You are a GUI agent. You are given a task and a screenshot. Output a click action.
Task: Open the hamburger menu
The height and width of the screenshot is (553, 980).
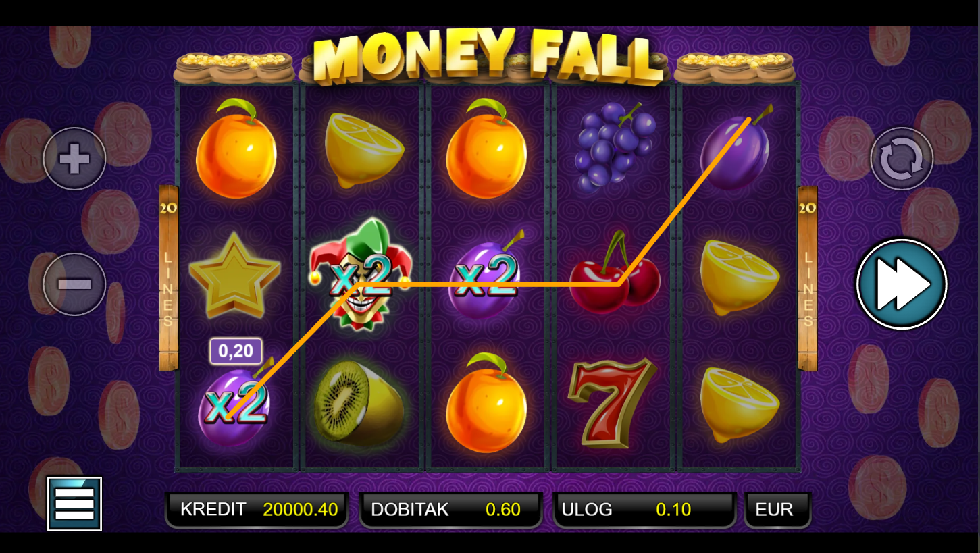[74, 504]
